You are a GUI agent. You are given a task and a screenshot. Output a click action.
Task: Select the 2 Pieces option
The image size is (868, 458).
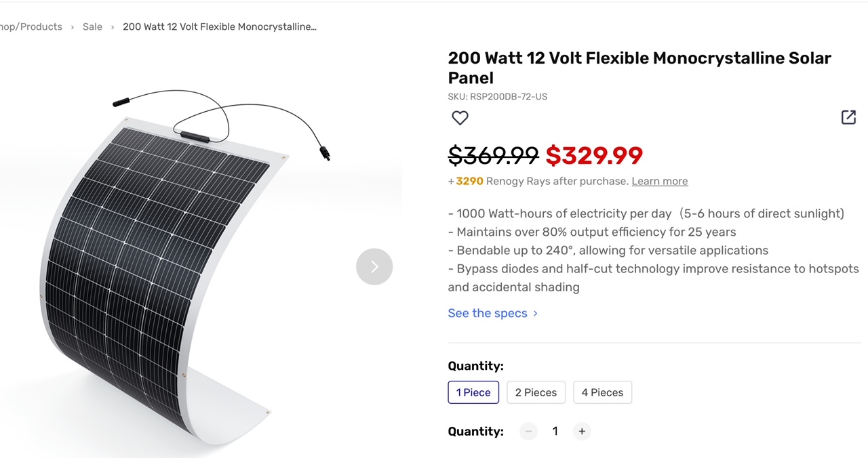point(536,392)
